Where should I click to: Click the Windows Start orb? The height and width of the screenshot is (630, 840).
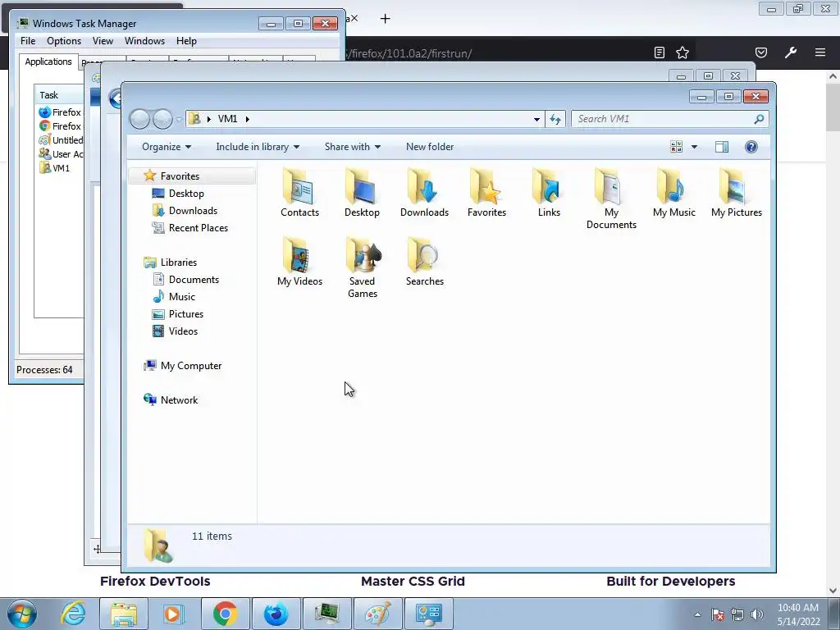(x=21, y=614)
